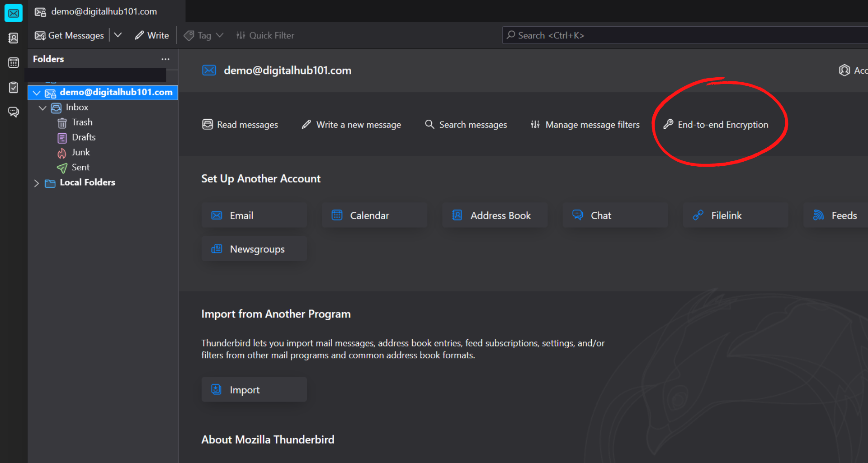This screenshot has height=463, width=868.
Task: Set up a new Email account
Action: [254, 215]
